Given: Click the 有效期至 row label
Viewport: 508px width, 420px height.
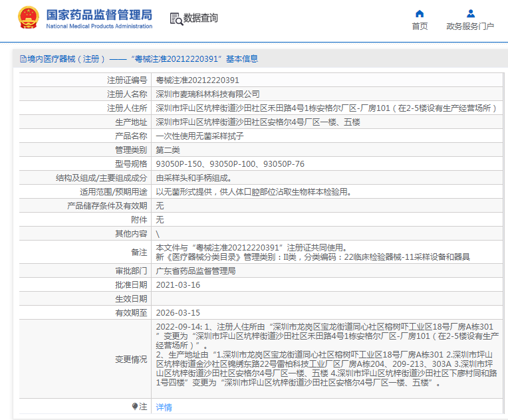Looking at the screenshot, I should [x=131, y=313].
